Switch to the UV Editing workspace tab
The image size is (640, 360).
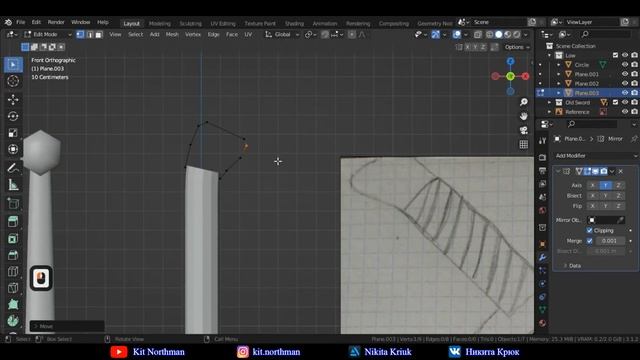point(223,24)
